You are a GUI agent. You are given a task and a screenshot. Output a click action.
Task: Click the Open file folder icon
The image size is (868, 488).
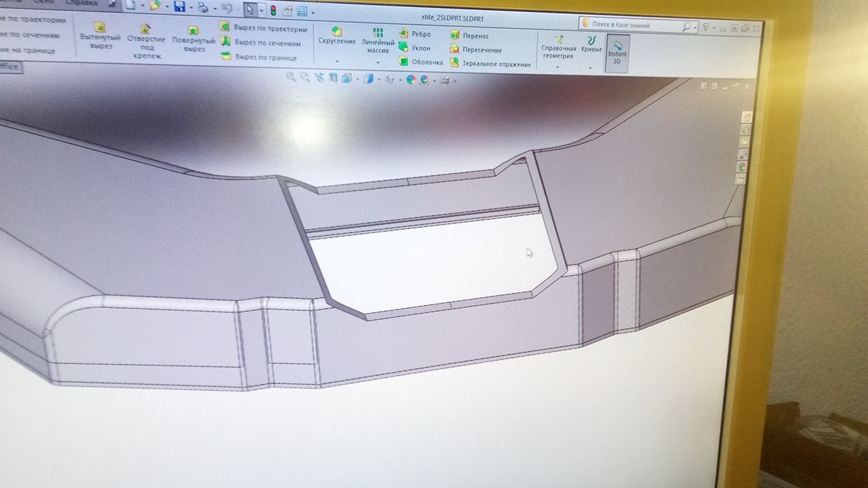coord(155,5)
